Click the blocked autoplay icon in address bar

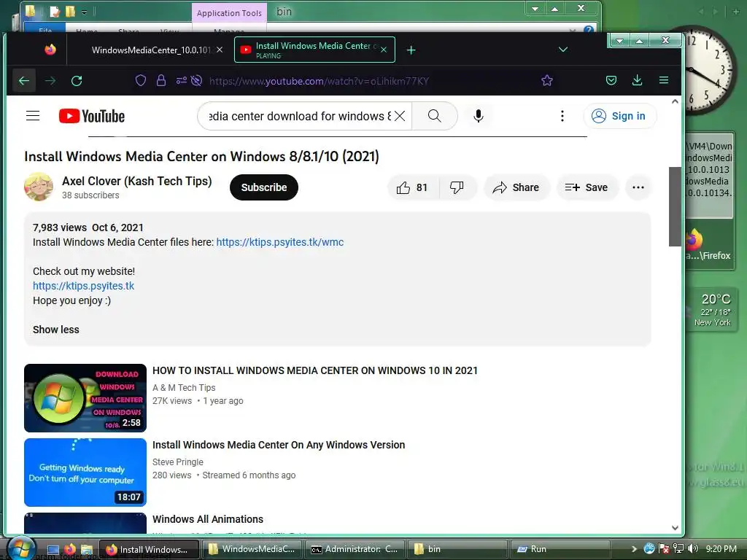pyautogui.click(x=196, y=80)
